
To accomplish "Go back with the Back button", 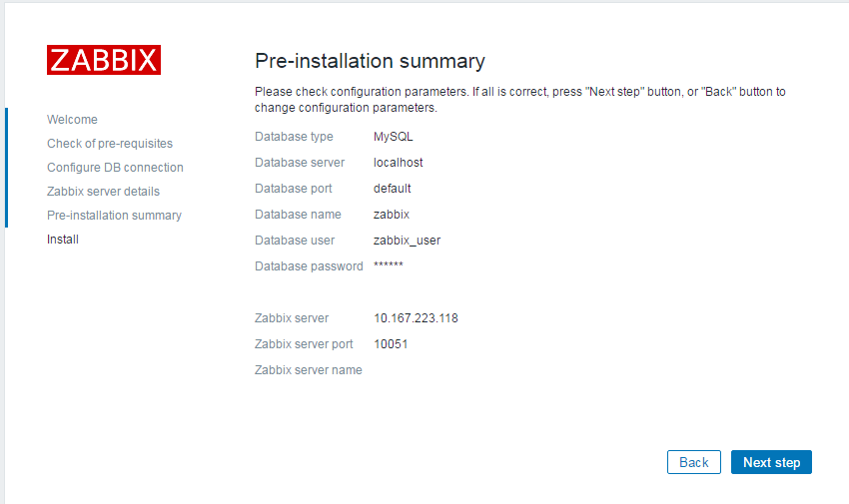I will (693, 462).
